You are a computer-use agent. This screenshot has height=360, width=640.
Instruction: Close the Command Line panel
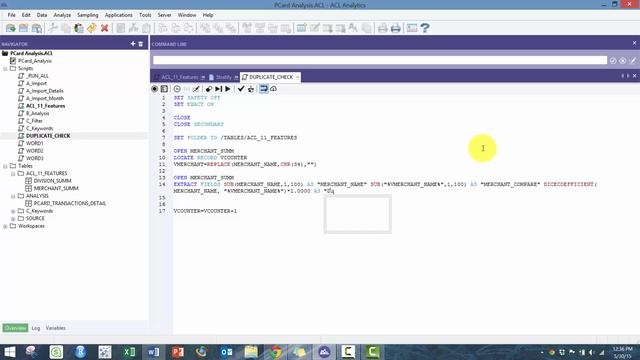tap(634, 43)
